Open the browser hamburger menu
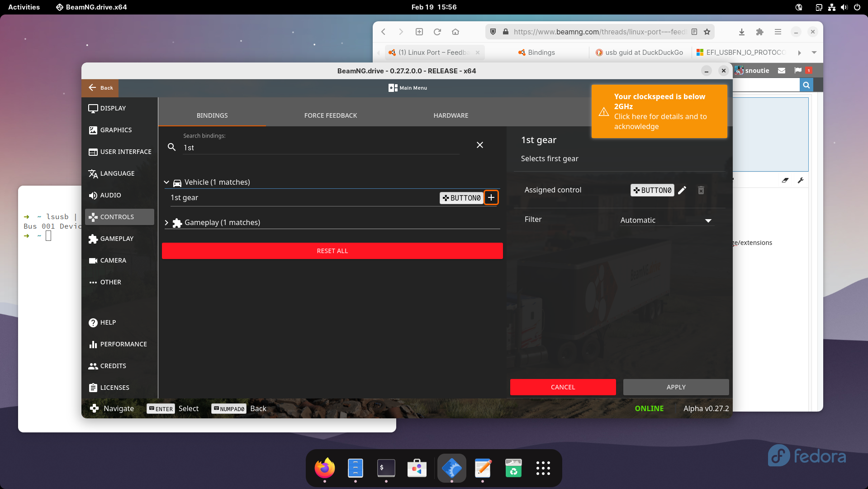Viewport: 868px width, 489px height. (778, 32)
